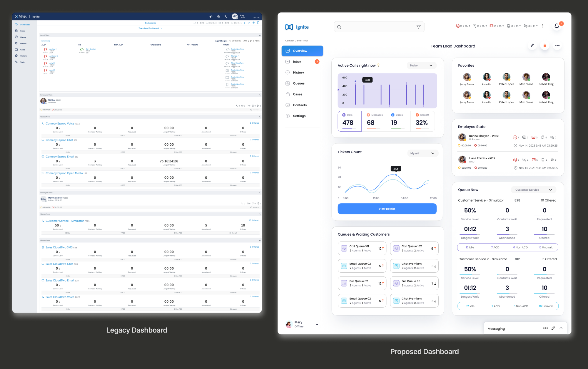Select the Calls metric card
Screen dimensions: 588x369
click(349, 121)
